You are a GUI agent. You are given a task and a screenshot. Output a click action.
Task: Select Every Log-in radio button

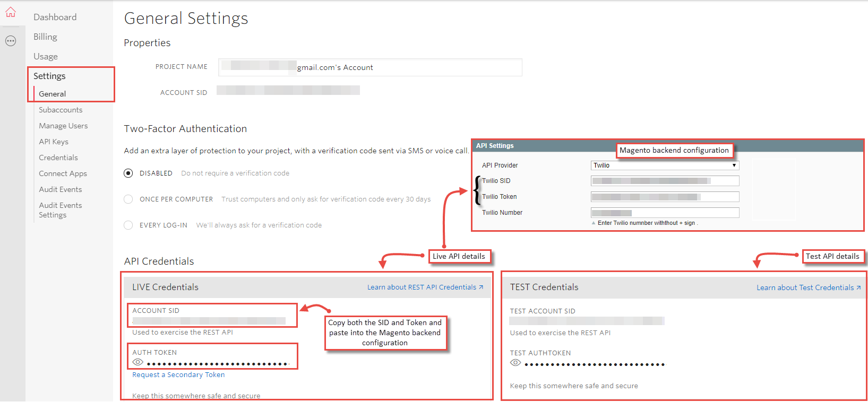(128, 225)
